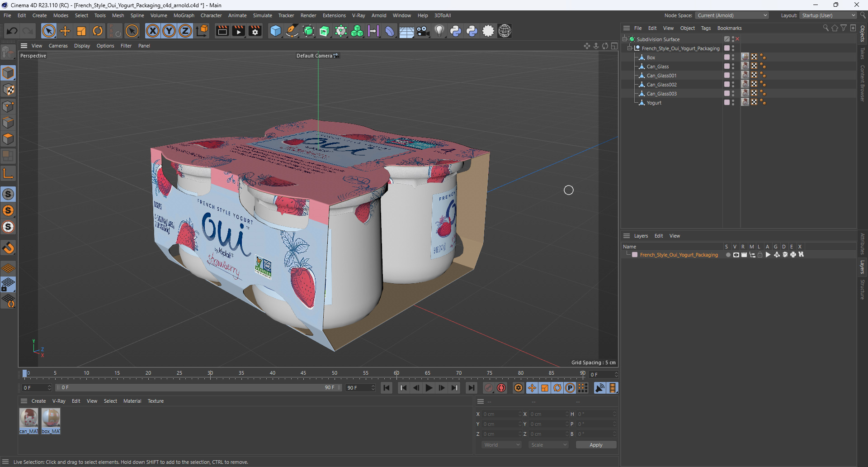This screenshot has width=868, height=467.
Task: Go to end of animation
Action: coord(472,388)
